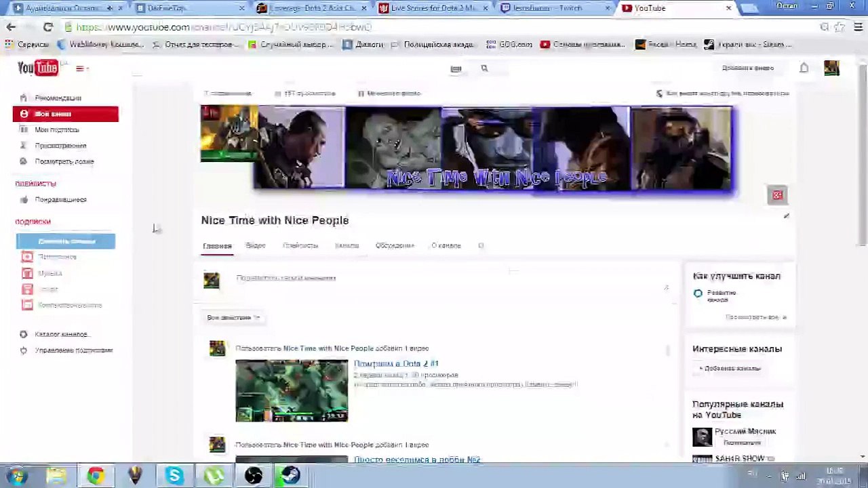Open the channel's О канале tab
This screenshot has height=488, width=868.
coord(446,245)
